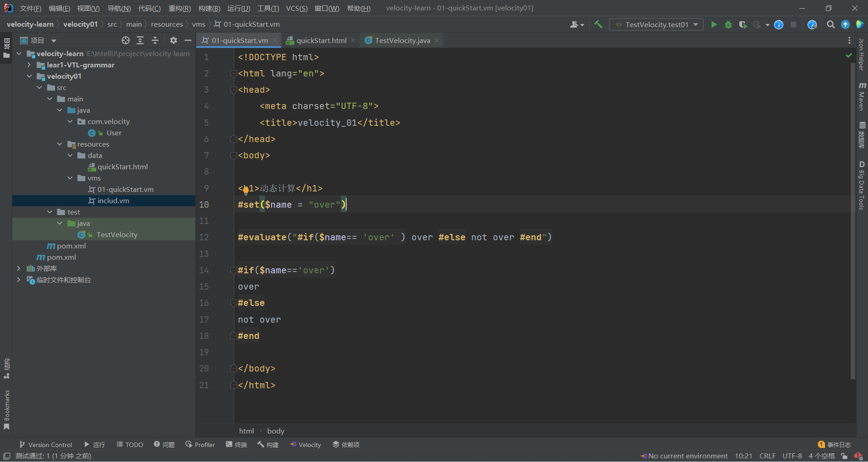The height and width of the screenshot is (462, 868).
Task: Open Search Everywhere magnifier
Action: (830, 24)
